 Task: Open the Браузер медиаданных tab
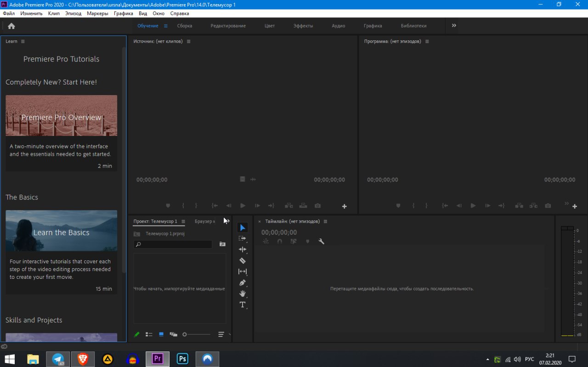pyautogui.click(x=205, y=221)
